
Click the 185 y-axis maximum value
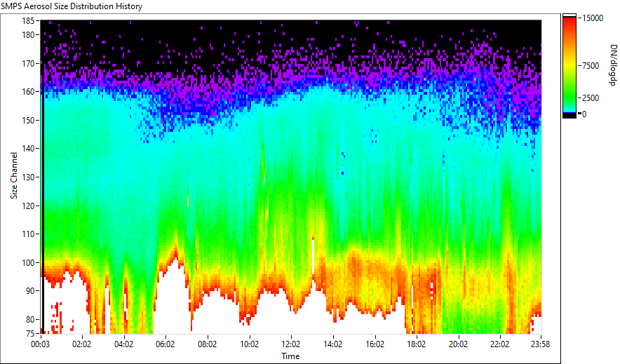[29, 21]
